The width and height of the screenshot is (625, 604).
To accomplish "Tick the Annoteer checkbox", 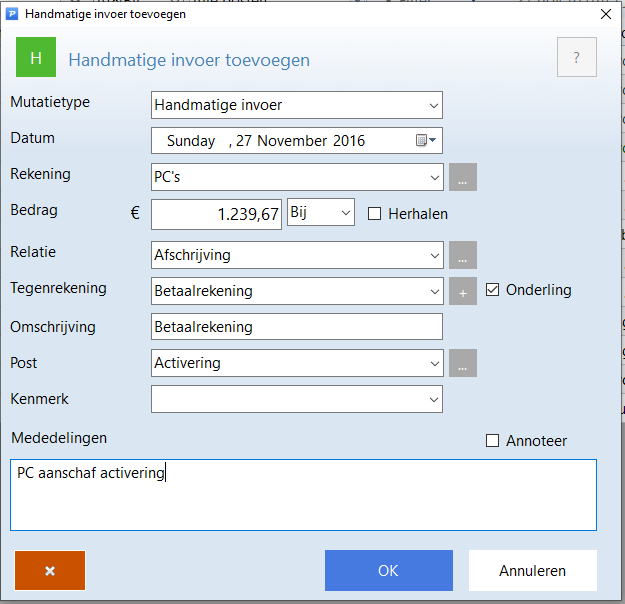I will coord(492,440).
